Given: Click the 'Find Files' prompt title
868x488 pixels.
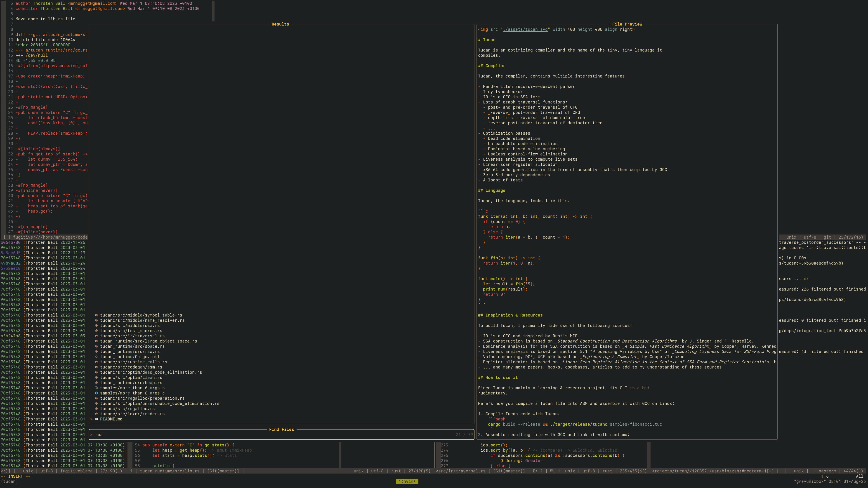Looking at the screenshot, I should point(281,429).
